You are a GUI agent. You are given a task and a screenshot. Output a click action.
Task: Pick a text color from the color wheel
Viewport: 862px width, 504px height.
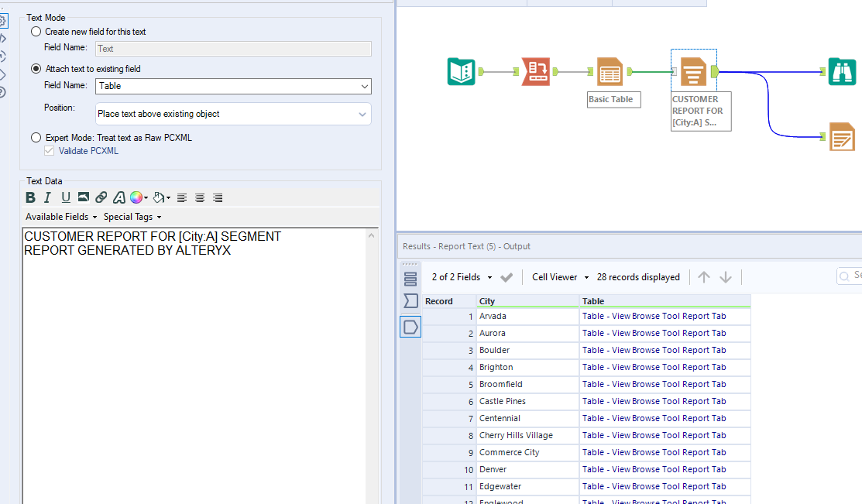[x=136, y=197]
